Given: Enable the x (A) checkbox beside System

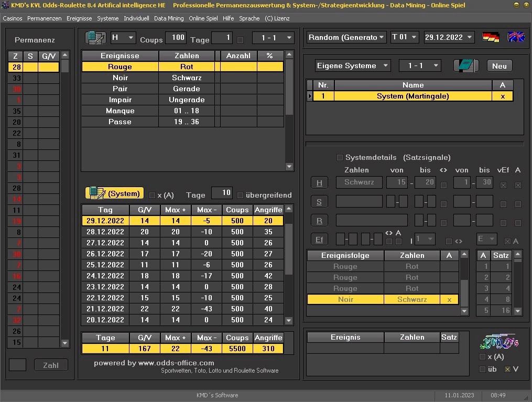Looking at the screenshot, I should pos(153,195).
